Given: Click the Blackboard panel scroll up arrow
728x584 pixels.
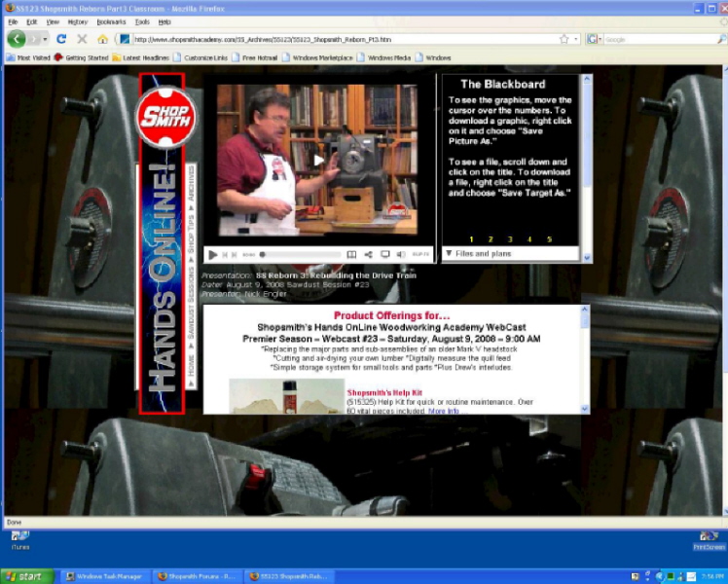Looking at the screenshot, I should (x=587, y=79).
